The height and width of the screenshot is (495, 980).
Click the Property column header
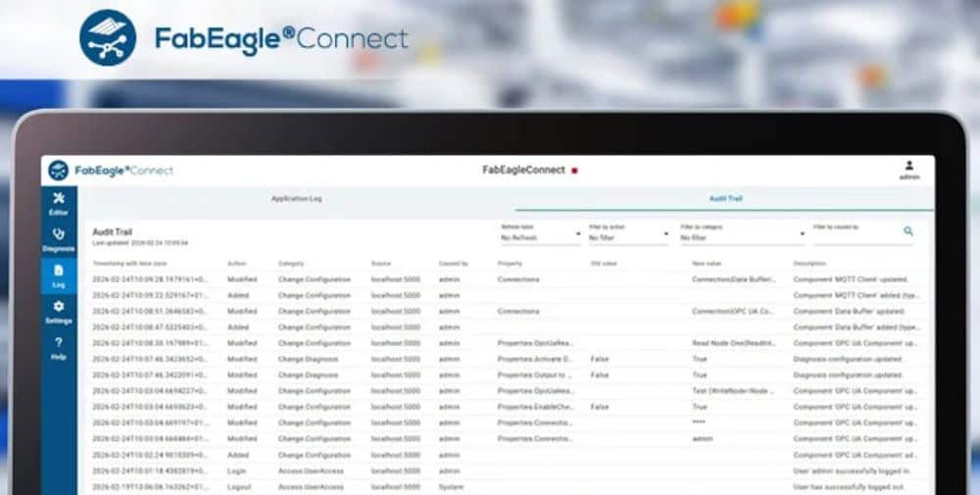point(510,264)
